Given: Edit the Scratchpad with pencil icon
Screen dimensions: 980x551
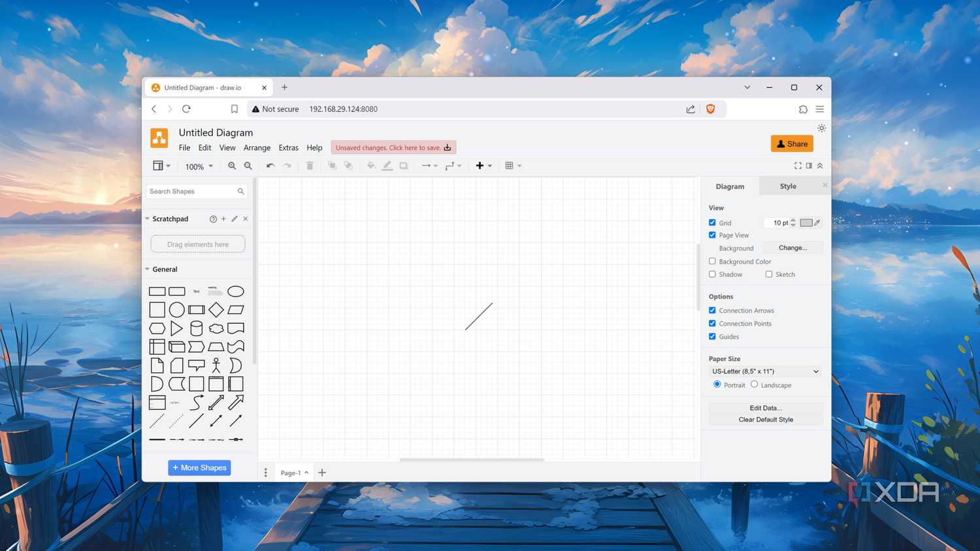Looking at the screenshot, I should point(235,219).
